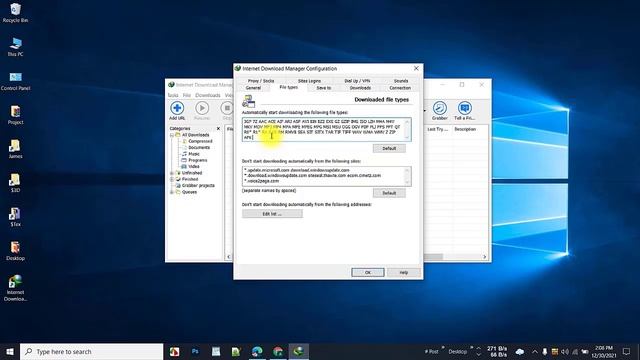The width and height of the screenshot is (640, 360).
Task: Open Photoshop from the taskbar
Action: pyautogui.click(x=195, y=351)
